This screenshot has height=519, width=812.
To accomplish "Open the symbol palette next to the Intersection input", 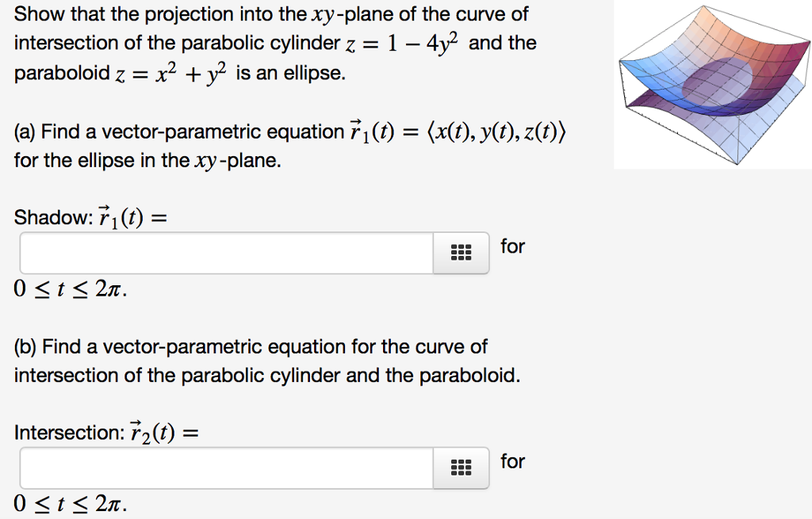I will coord(461,467).
